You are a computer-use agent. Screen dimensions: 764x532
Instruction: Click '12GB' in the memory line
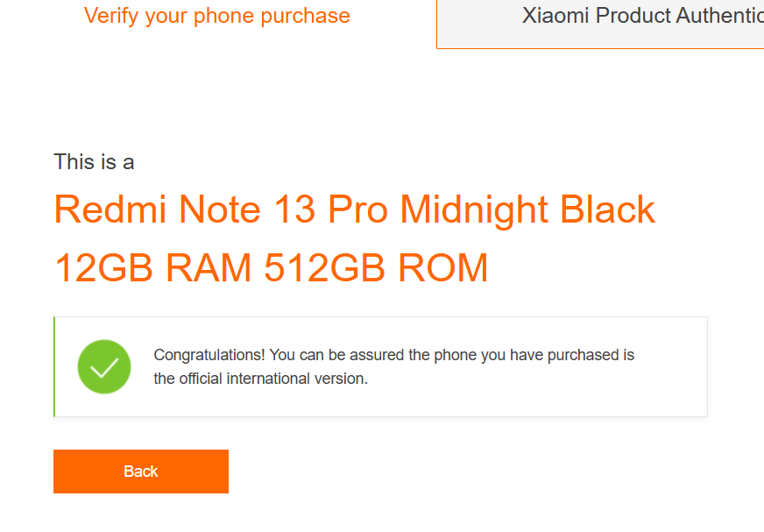pos(103,267)
